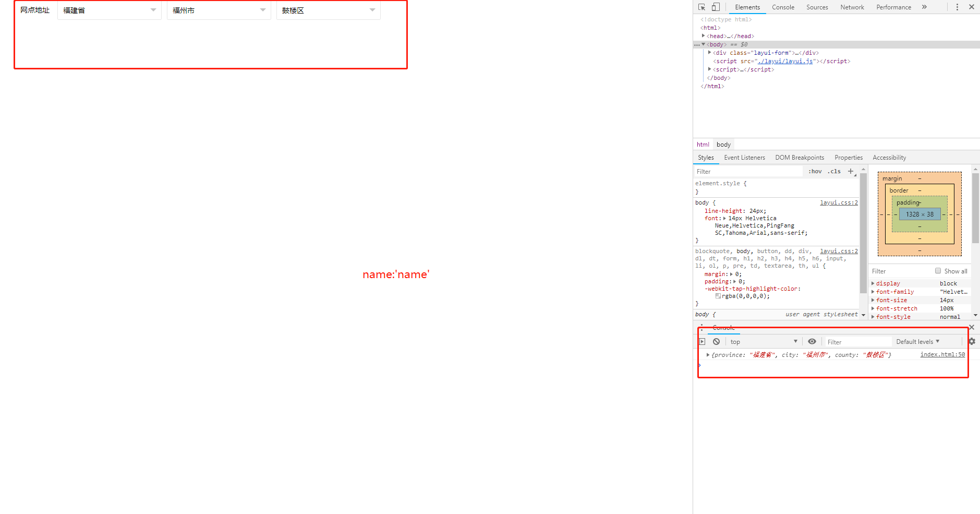This screenshot has height=514, width=980.
Task: Toggle the device toolbar icon
Action: click(x=716, y=7)
